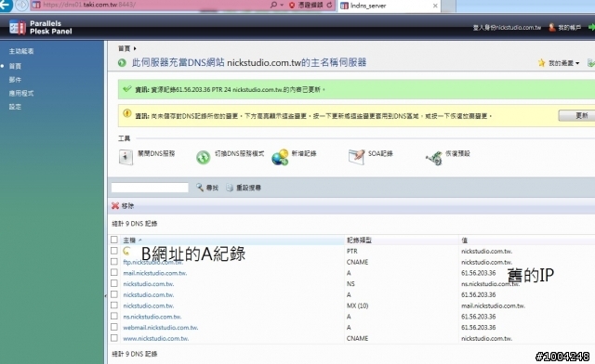Click the 重設搜尋 reset search icon
This screenshot has width=595, height=364.
pos(230,188)
